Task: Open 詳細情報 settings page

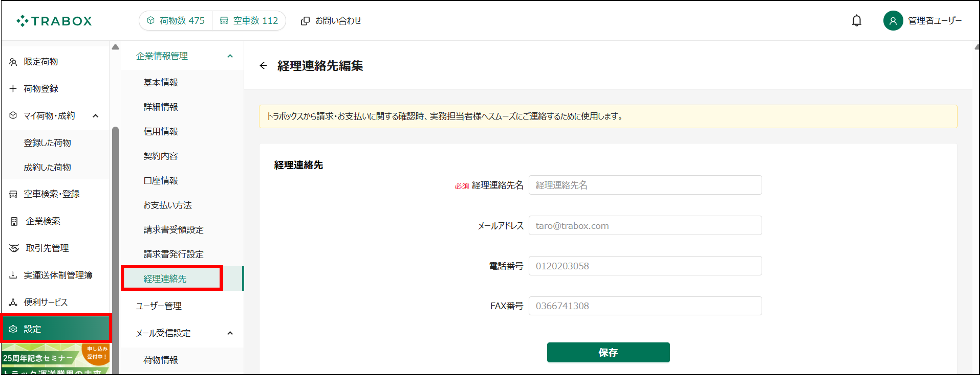Action: (161, 107)
